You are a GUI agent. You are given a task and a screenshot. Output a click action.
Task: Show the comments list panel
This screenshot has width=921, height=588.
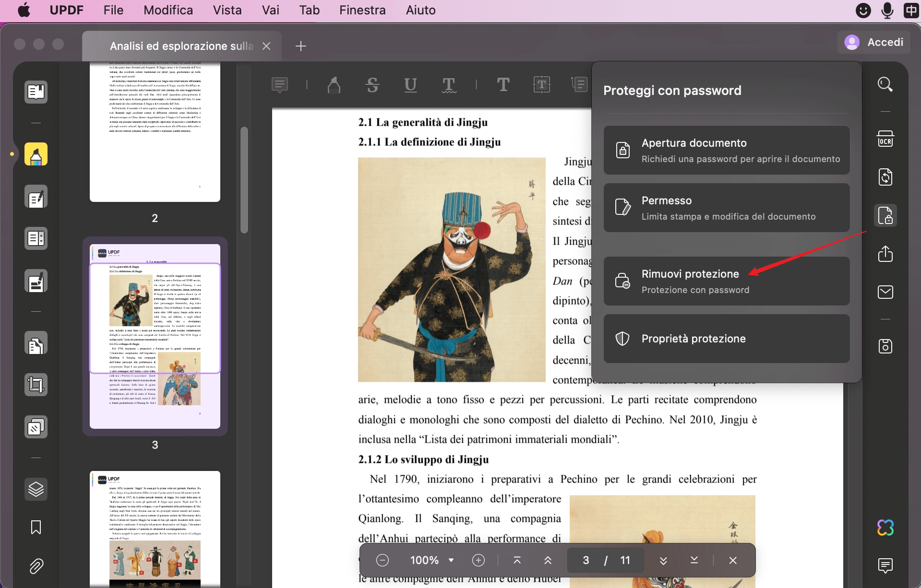point(885,566)
